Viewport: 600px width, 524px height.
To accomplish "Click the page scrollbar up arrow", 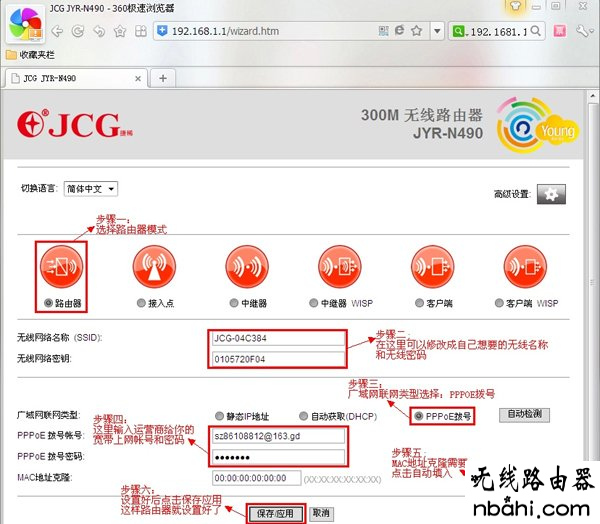I will click(593, 96).
